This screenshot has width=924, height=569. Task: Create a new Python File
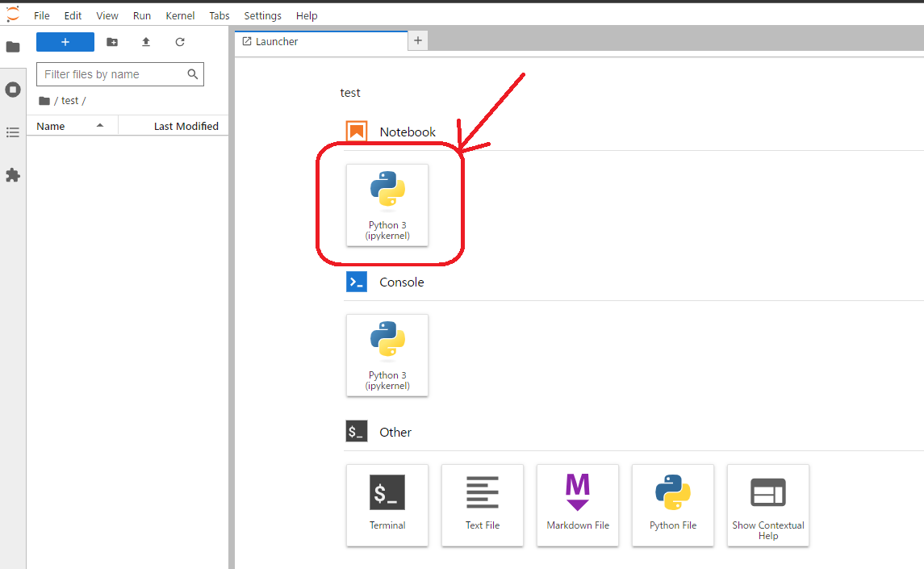click(673, 505)
